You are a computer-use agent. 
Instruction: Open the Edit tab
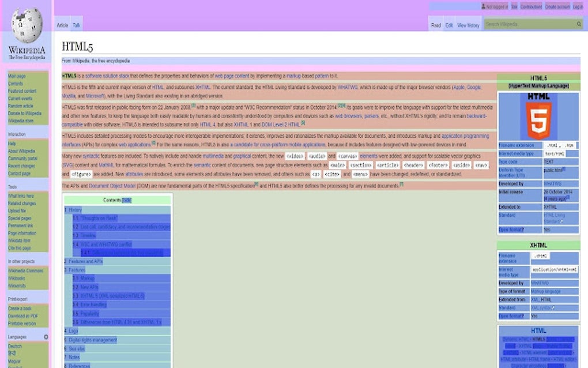pyautogui.click(x=449, y=25)
